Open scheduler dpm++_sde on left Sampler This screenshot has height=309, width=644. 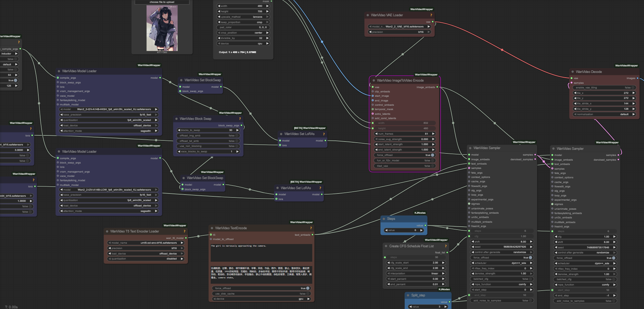(x=502, y=263)
